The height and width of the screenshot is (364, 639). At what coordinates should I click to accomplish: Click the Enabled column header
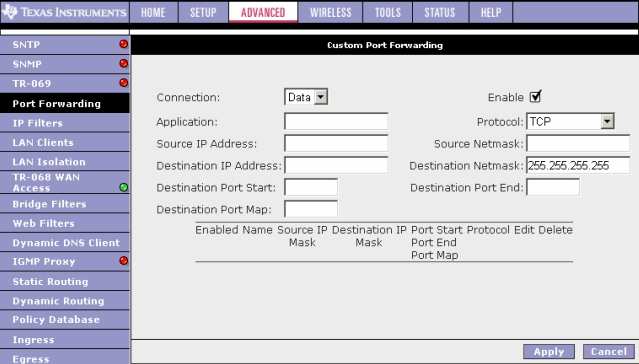(216, 230)
